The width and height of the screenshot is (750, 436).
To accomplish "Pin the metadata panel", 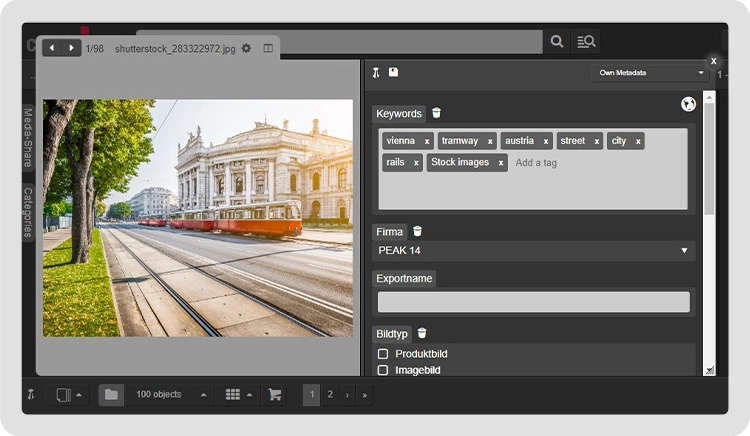I will [x=376, y=73].
